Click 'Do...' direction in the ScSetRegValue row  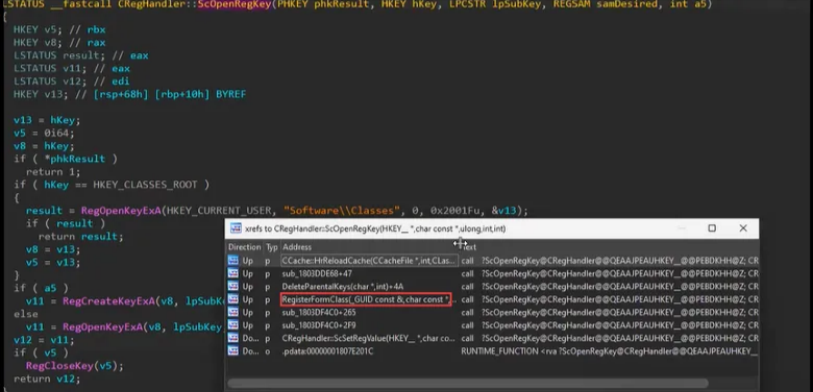(249, 338)
